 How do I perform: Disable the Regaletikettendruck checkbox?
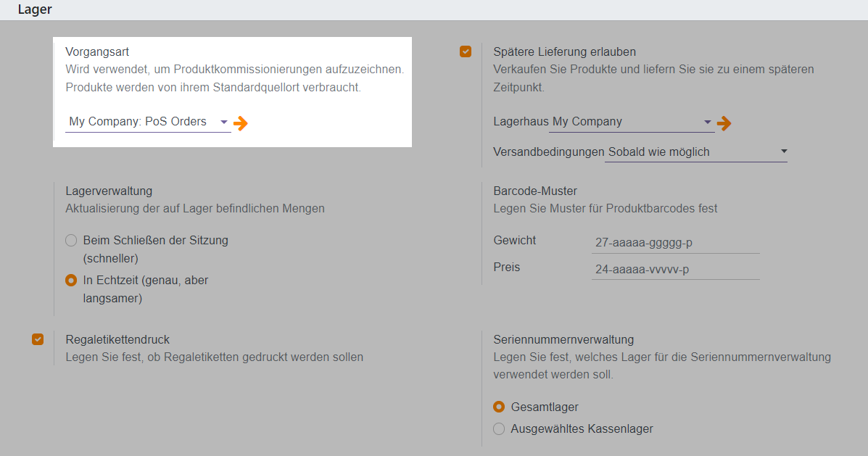[38, 339]
